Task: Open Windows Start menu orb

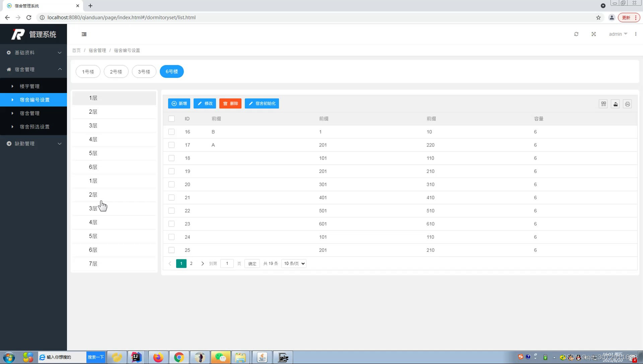Action: click(x=9, y=357)
